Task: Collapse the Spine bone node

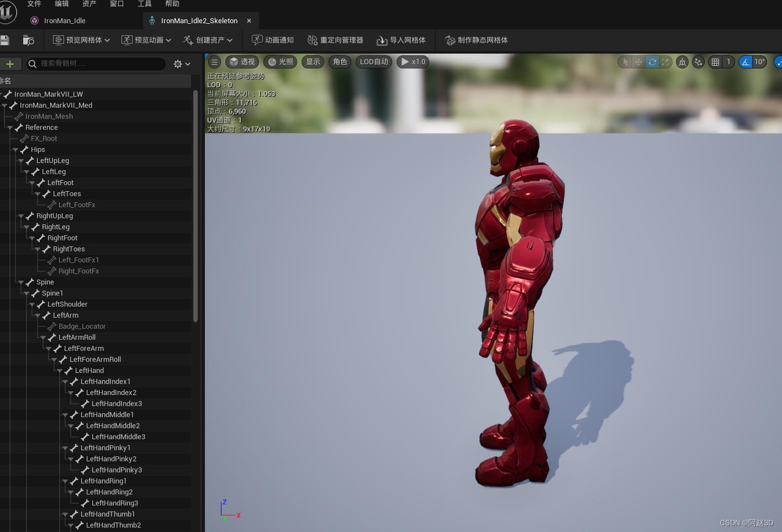Action: click(x=21, y=282)
